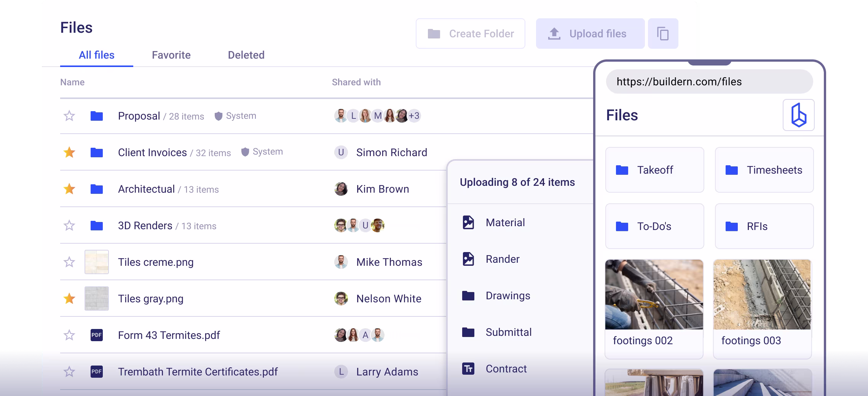Star Tiles creme.png as favorite
Viewport: 868px width, 396px height.
click(69, 262)
